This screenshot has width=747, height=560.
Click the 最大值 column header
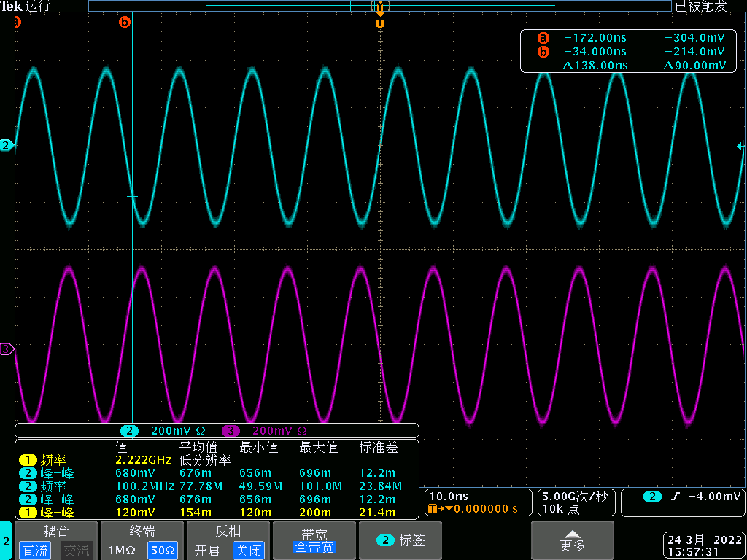pyautogui.click(x=318, y=447)
